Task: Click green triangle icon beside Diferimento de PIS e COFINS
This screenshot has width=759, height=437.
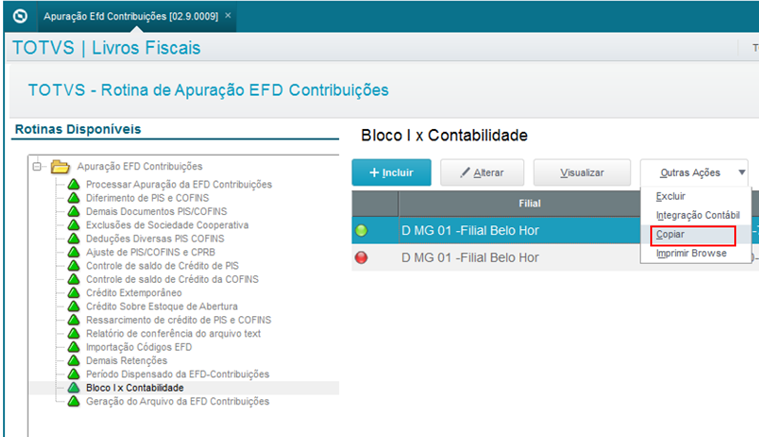Action: tap(74, 198)
